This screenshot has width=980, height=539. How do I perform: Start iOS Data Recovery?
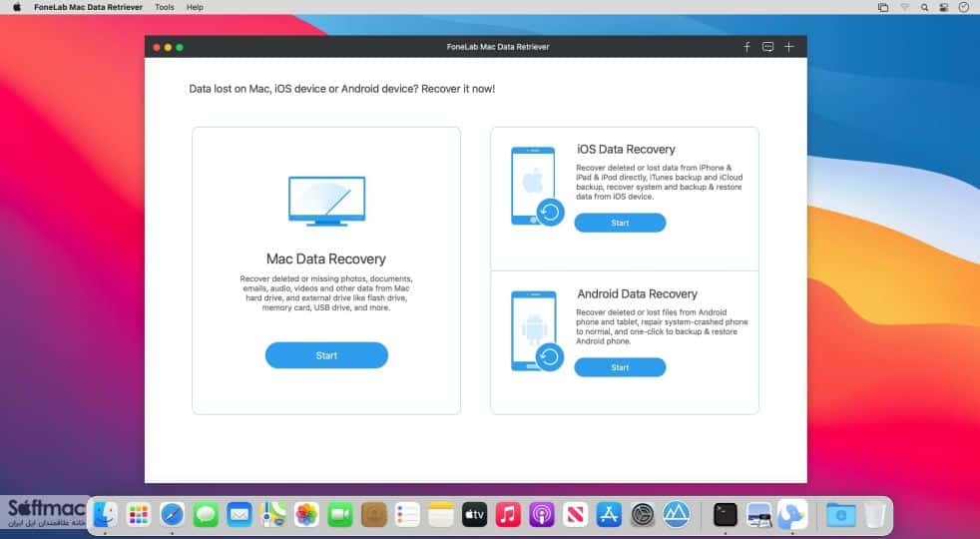[620, 223]
